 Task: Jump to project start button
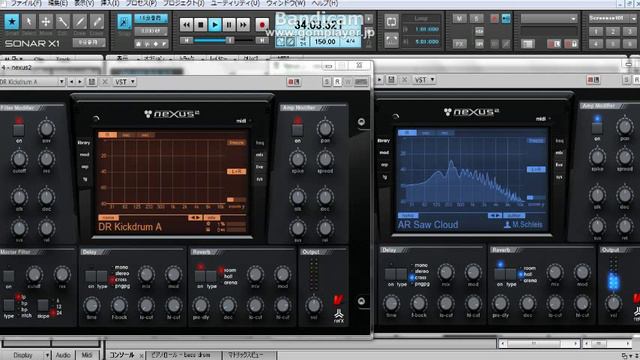pos(186,40)
